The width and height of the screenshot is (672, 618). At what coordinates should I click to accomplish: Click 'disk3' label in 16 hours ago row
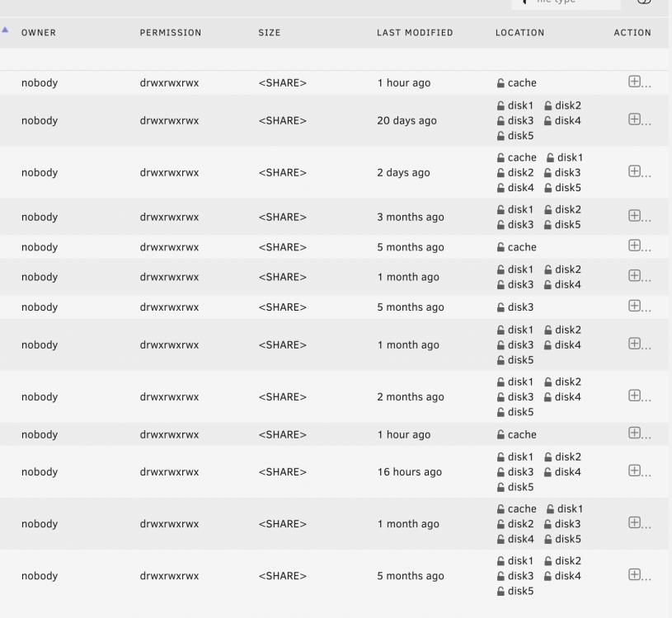521,471
